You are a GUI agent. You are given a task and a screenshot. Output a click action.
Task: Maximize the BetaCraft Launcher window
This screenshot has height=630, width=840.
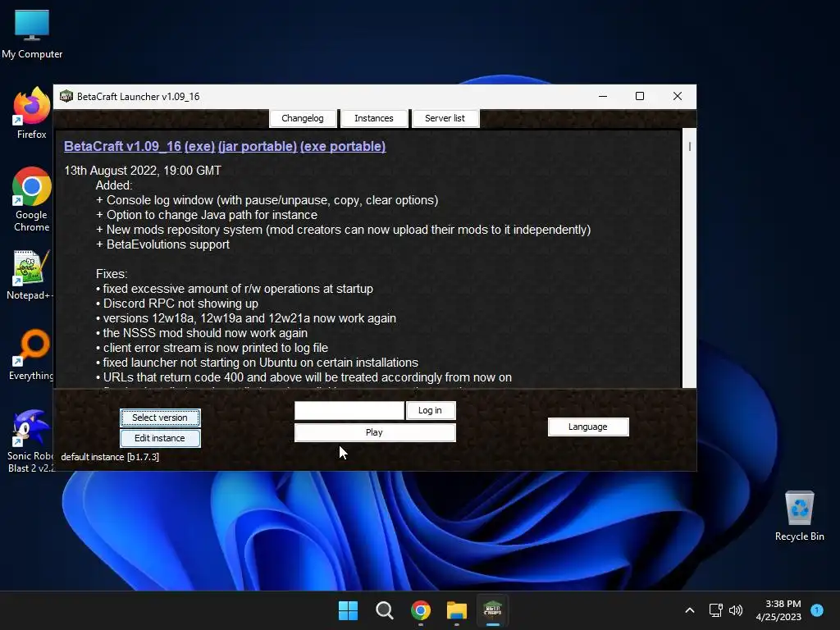[640, 97]
